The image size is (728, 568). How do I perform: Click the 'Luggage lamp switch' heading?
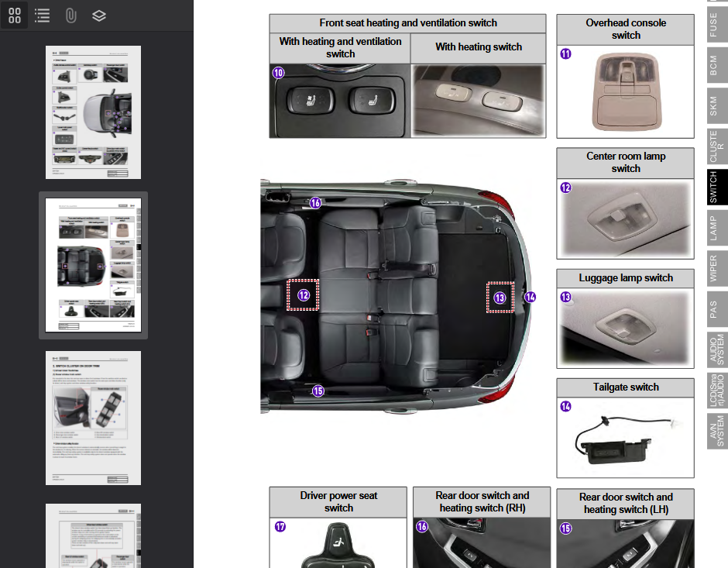[x=626, y=277]
